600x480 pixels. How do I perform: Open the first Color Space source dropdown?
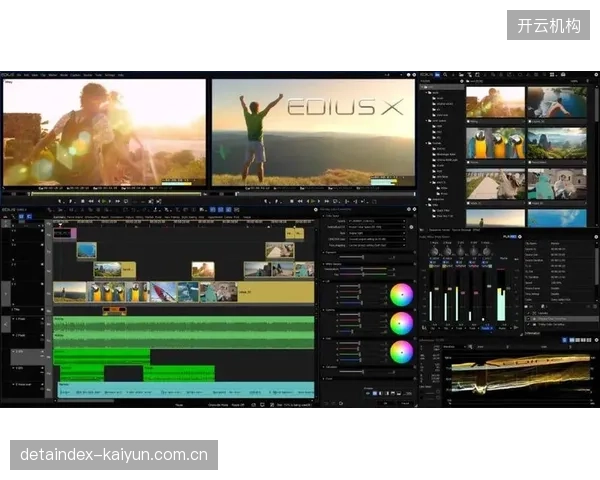click(x=377, y=221)
